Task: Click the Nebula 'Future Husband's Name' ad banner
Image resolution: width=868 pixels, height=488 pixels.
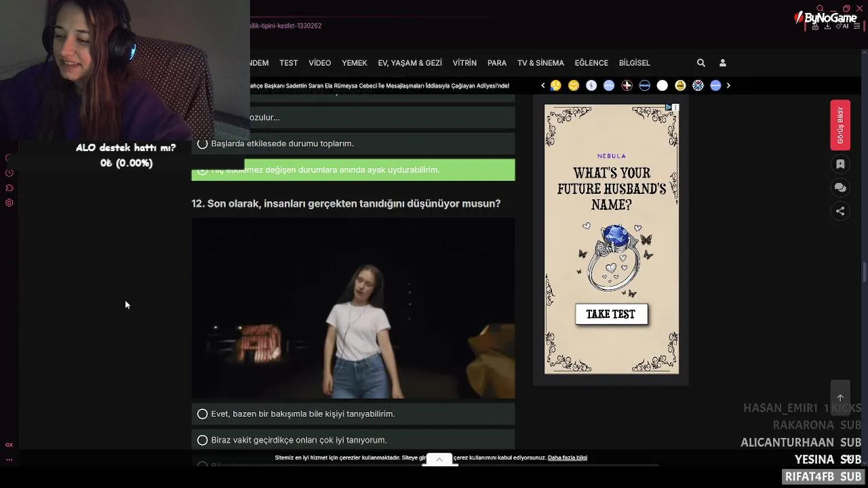Action: (x=612, y=239)
